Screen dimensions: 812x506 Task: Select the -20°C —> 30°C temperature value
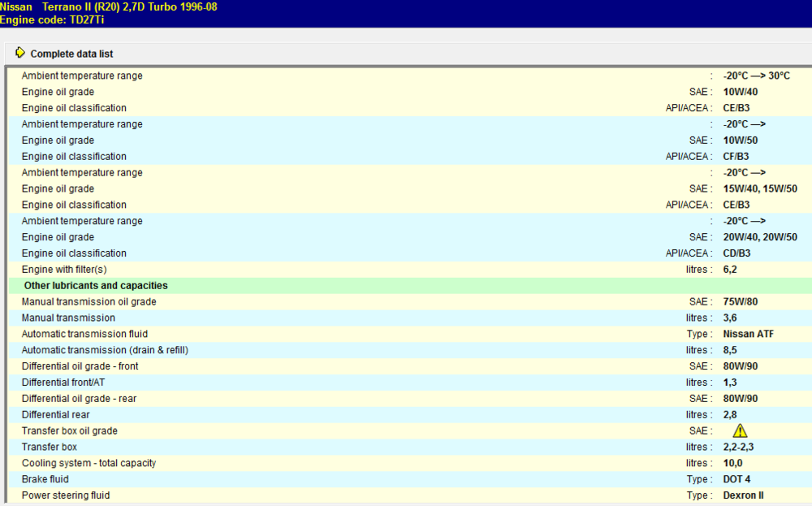coord(756,76)
